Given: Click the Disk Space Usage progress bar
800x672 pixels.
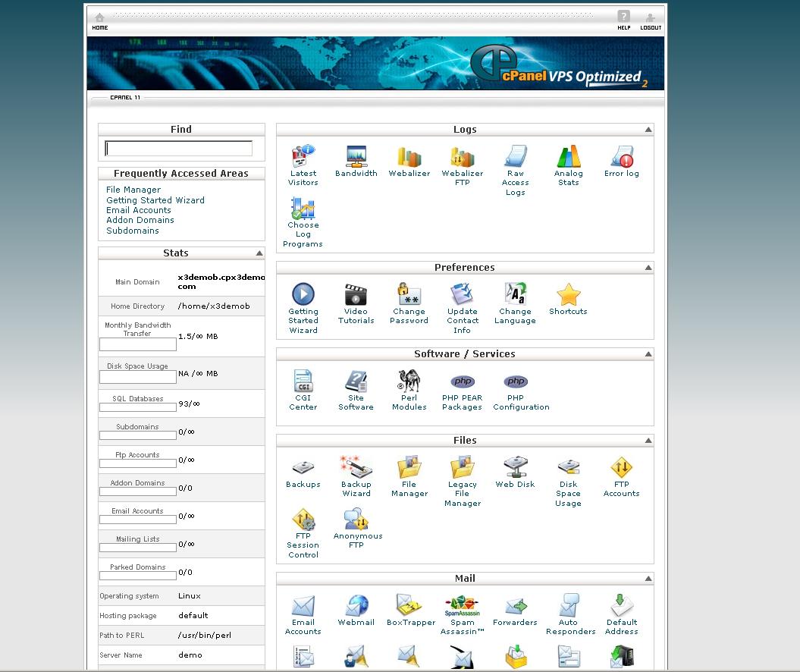Looking at the screenshot, I should [138, 377].
